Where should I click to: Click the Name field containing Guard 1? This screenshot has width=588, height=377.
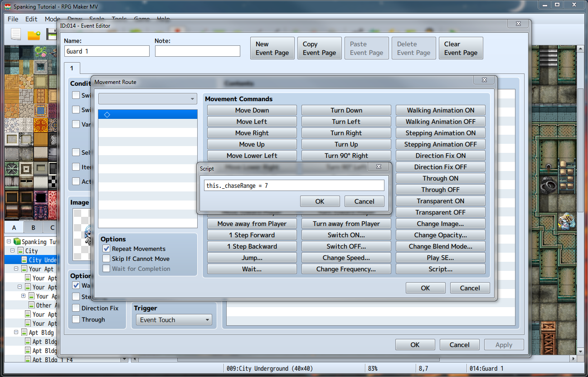[107, 51]
